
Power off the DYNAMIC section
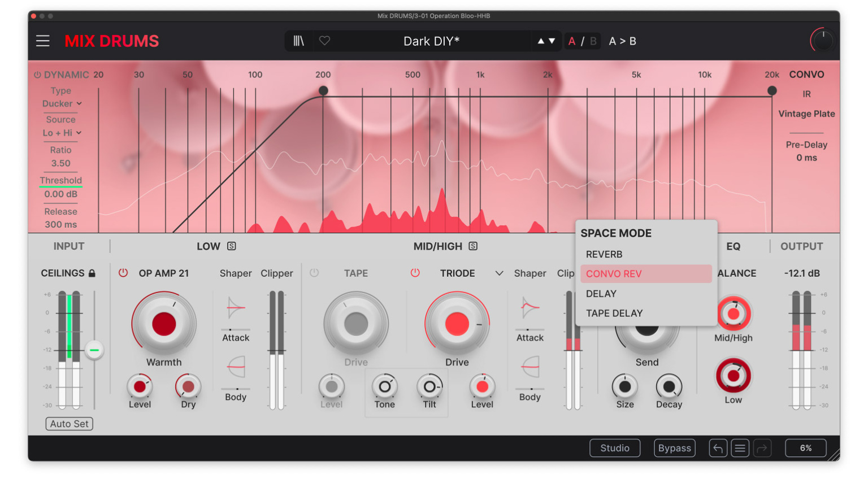36,74
